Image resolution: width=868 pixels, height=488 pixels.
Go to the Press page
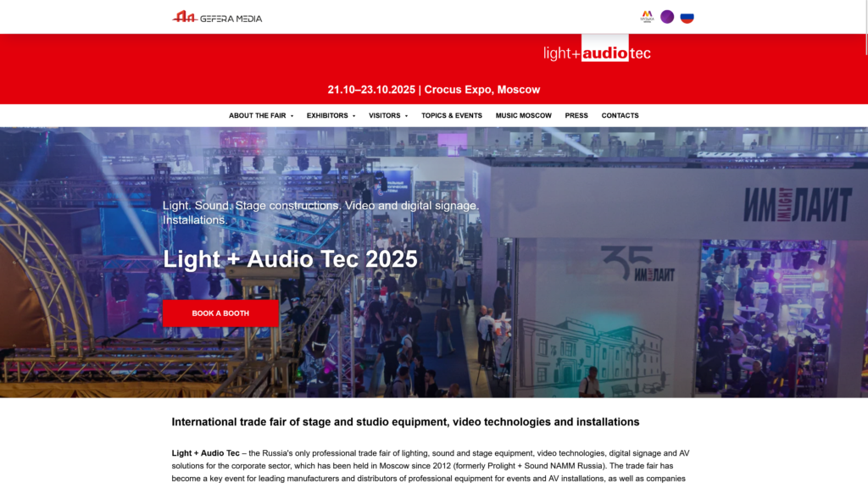[576, 115]
